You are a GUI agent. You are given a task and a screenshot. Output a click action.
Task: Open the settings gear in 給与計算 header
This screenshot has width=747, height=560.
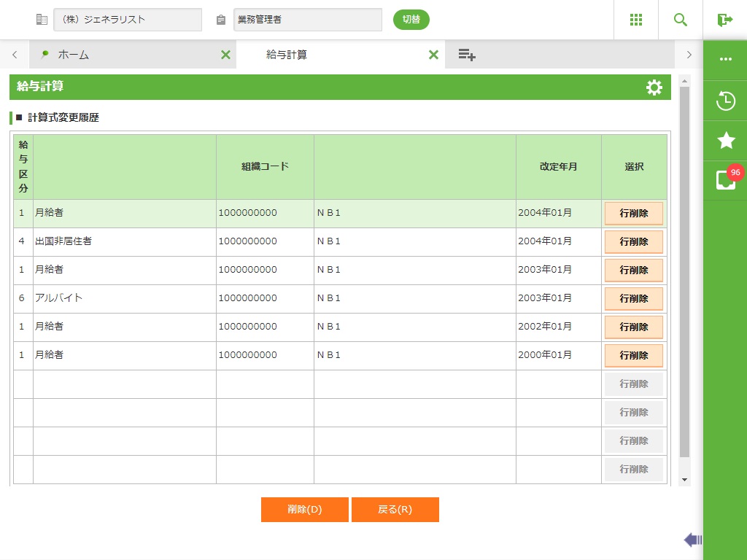pyautogui.click(x=654, y=87)
